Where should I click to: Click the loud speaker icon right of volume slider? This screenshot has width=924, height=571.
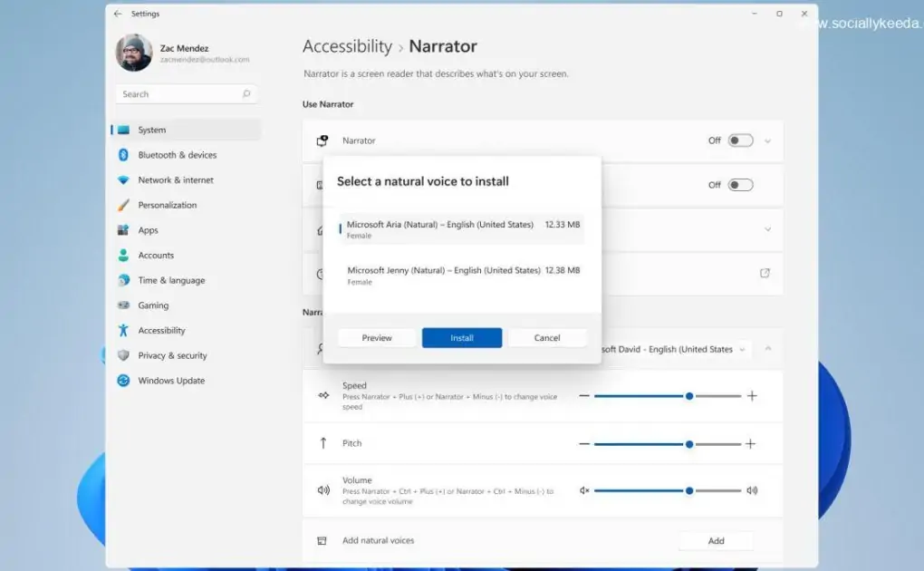(x=752, y=490)
